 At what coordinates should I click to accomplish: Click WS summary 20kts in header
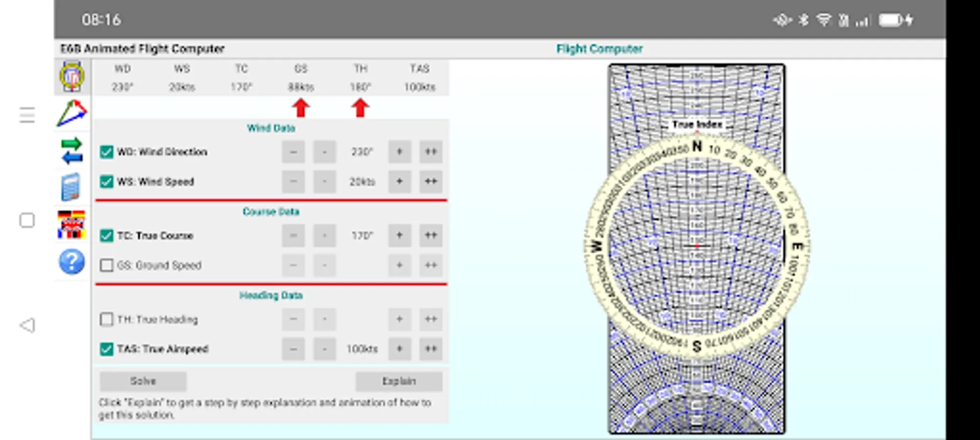pos(182,87)
